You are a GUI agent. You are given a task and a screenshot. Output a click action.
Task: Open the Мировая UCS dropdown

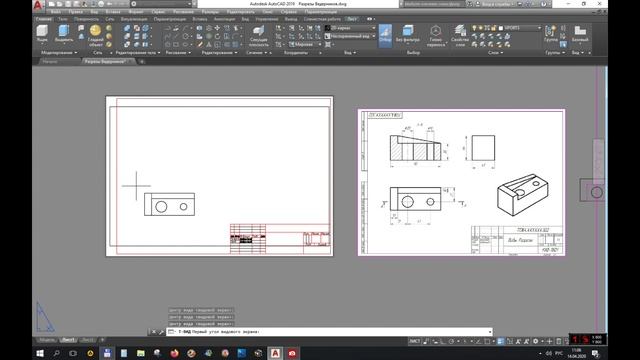click(x=305, y=44)
